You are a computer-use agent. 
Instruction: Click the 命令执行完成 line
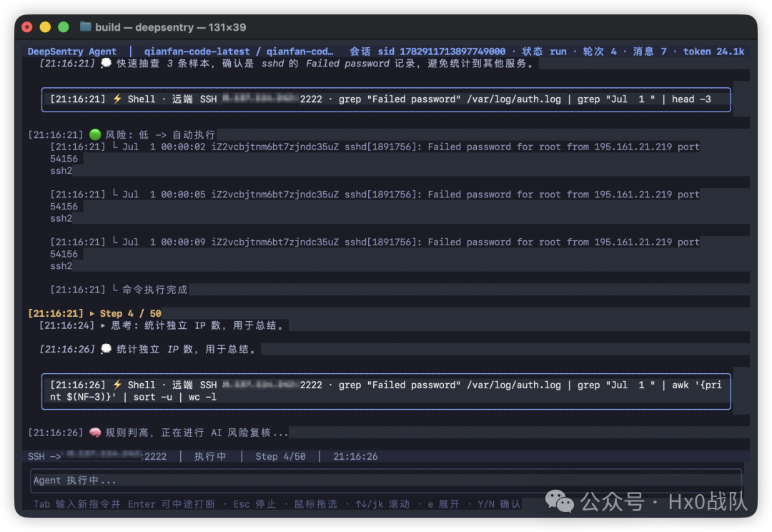pos(119,290)
